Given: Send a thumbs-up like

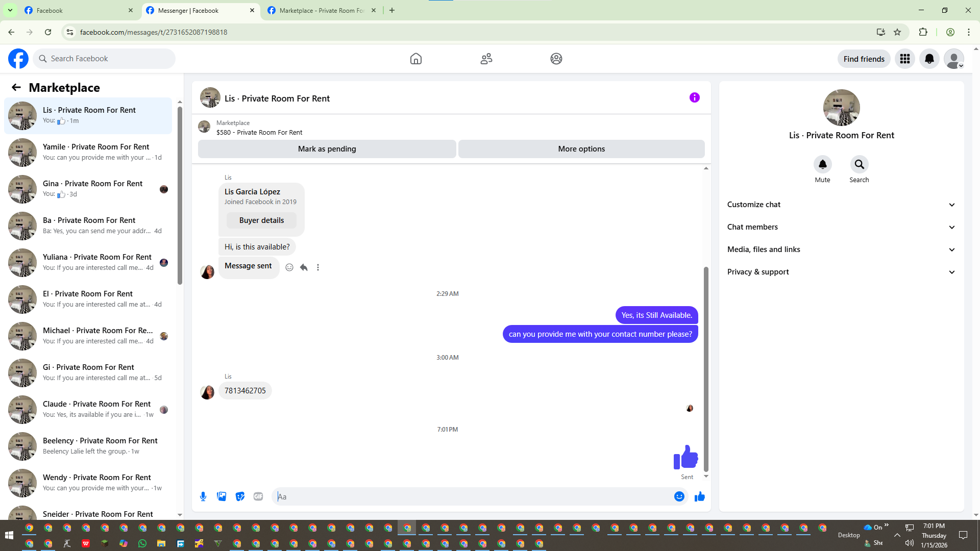Looking at the screenshot, I should pyautogui.click(x=699, y=496).
